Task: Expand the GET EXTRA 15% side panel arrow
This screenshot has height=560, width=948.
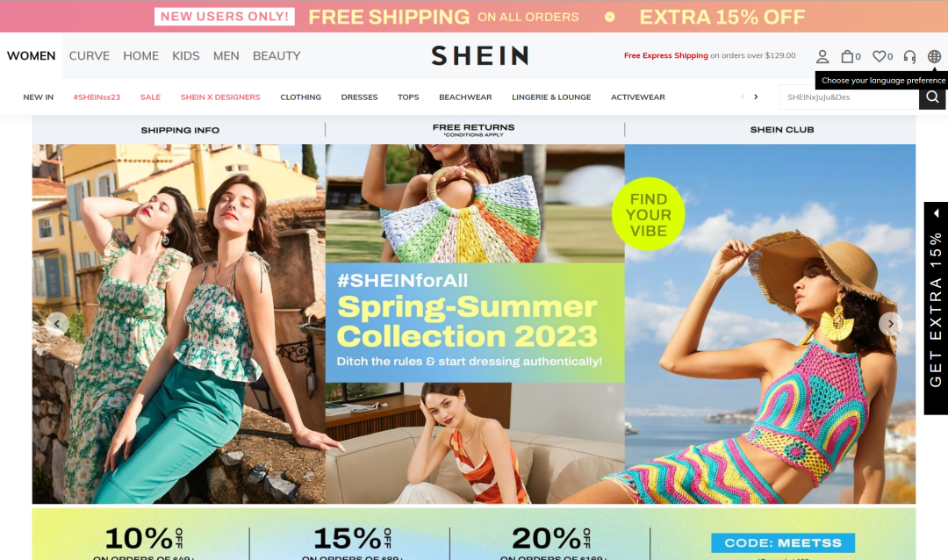Action: click(x=936, y=213)
